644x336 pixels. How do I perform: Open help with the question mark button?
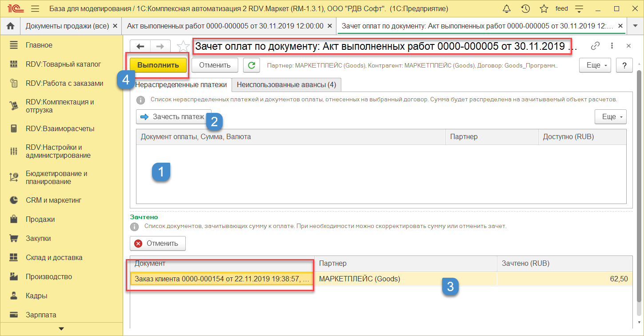coord(624,65)
